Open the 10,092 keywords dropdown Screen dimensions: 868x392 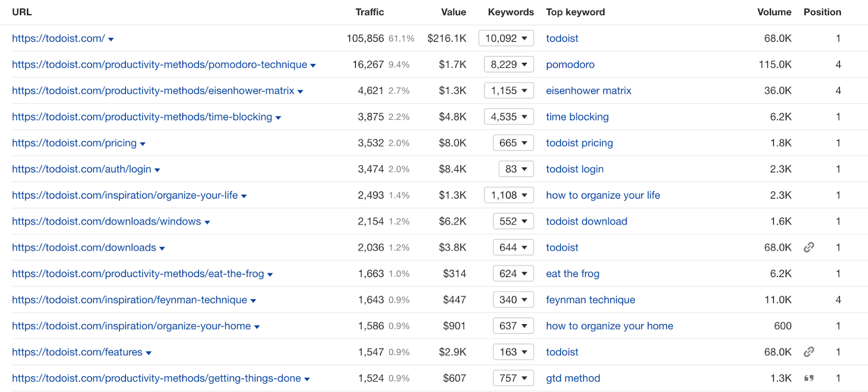coord(506,38)
